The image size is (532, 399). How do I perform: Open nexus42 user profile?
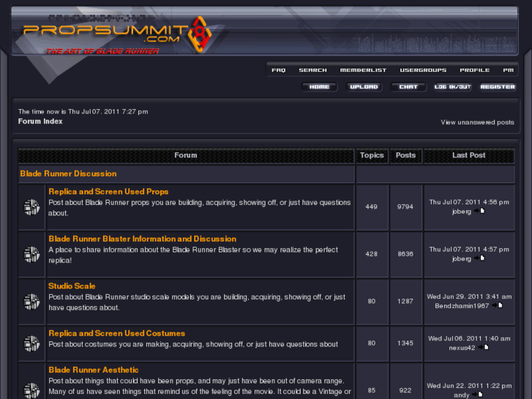pyautogui.click(x=462, y=348)
